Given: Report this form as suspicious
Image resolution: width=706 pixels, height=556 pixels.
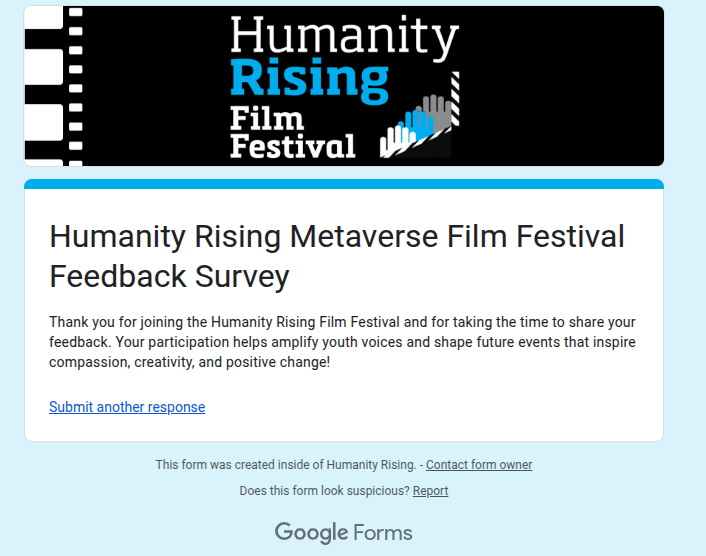Looking at the screenshot, I should click(x=430, y=491).
